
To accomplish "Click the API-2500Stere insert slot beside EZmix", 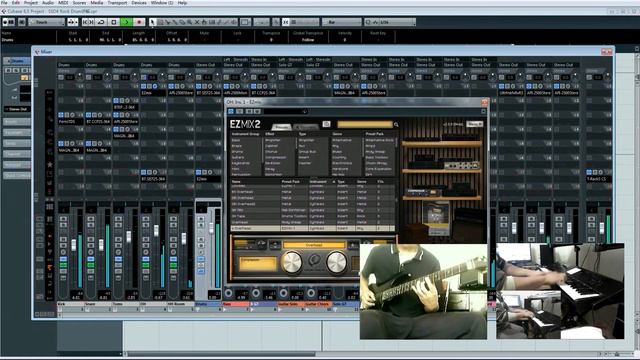I will (181, 93).
